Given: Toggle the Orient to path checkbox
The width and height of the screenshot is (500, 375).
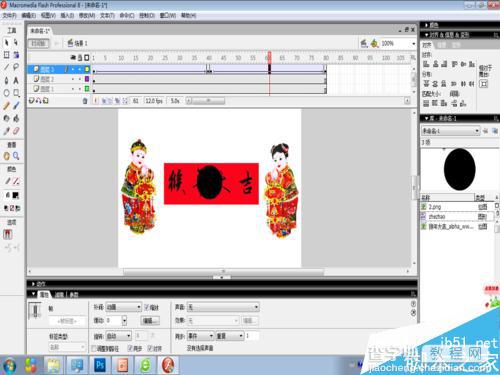Looking at the screenshot, I should point(94,348).
